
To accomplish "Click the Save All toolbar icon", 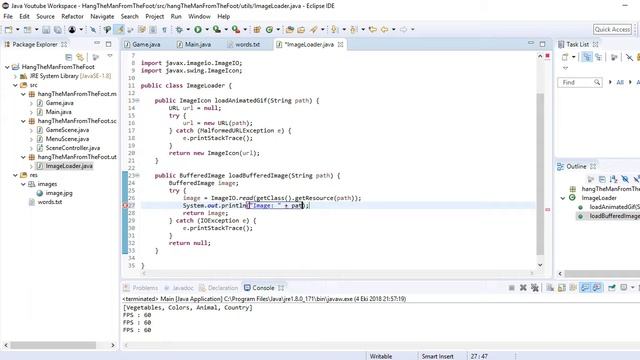I will 58,29.
